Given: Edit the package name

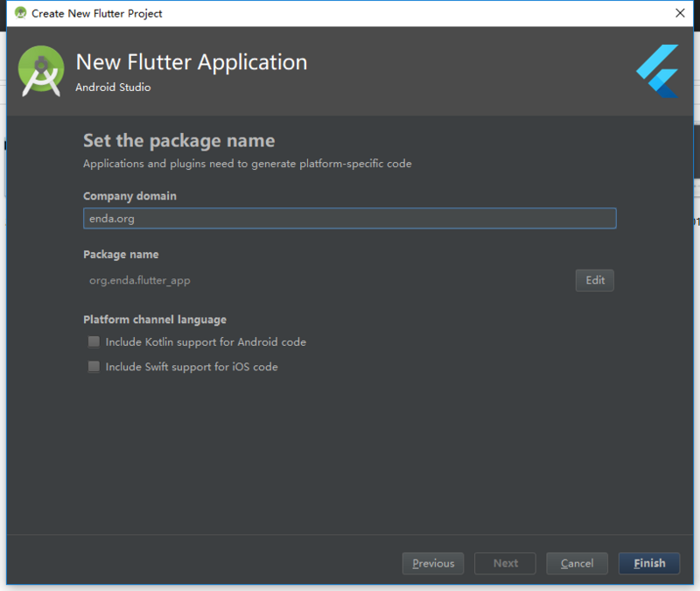Looking at the screenshot, I should coord(595,280).
